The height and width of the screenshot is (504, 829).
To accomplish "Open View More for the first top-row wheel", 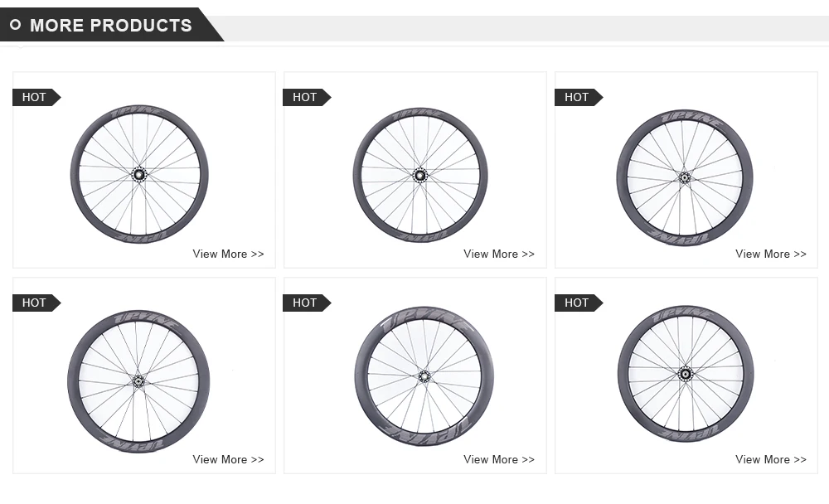I will [228, 254].
